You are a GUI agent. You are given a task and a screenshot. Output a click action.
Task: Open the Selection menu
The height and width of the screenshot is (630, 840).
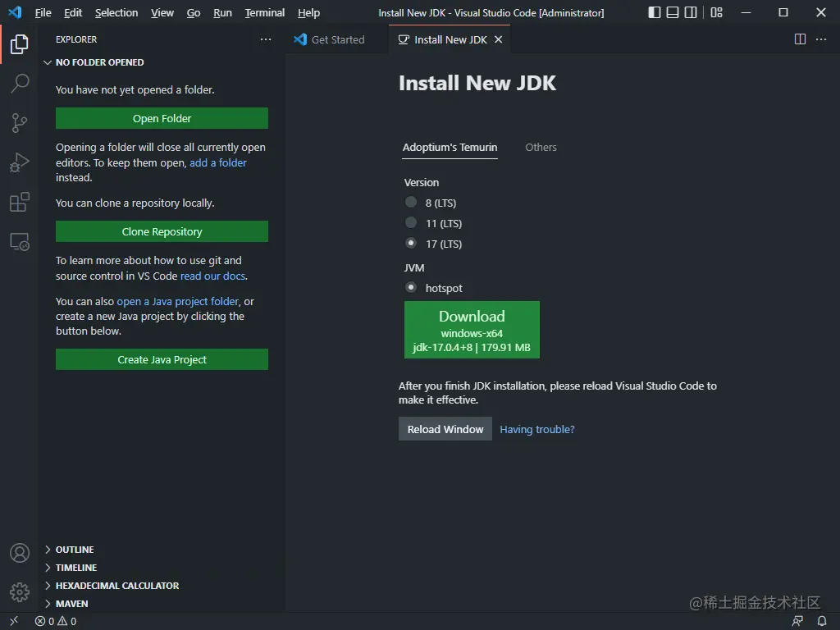(x=116, y=12)
